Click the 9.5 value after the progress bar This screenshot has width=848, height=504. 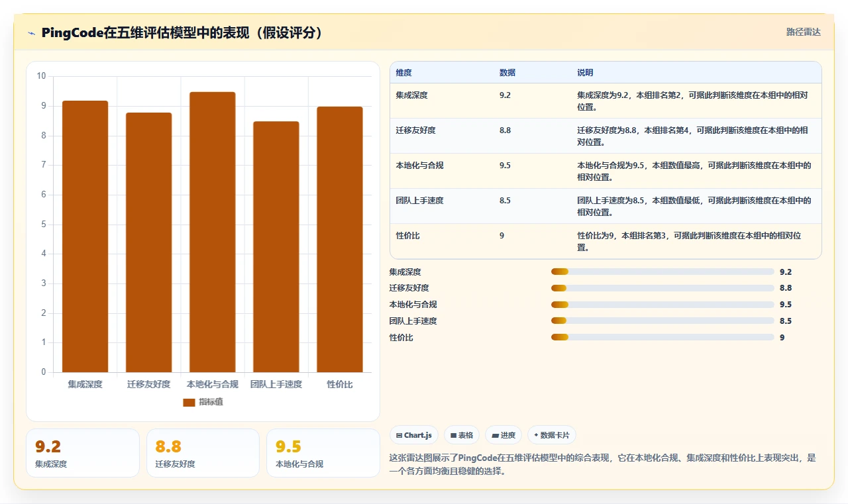coord(786,305)
